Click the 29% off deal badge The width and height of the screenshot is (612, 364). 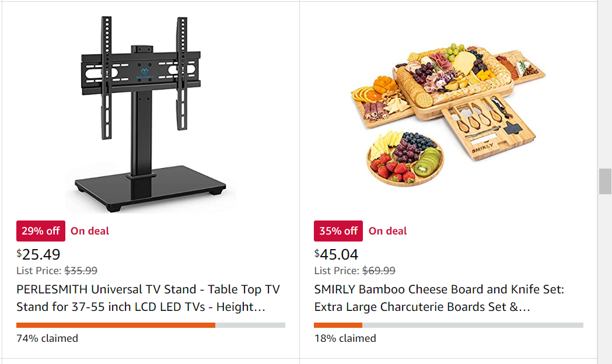pos(41,231)
